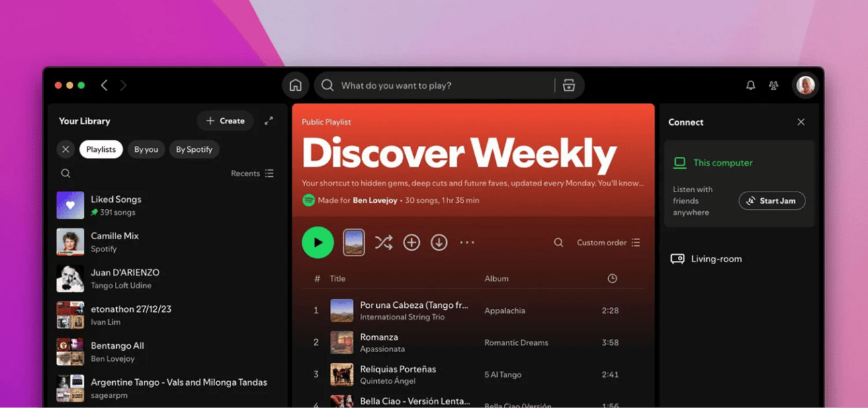868x408 pixels.
Task: Add Discover Weekly to Your Library
Action: click(x=412, y=243)
